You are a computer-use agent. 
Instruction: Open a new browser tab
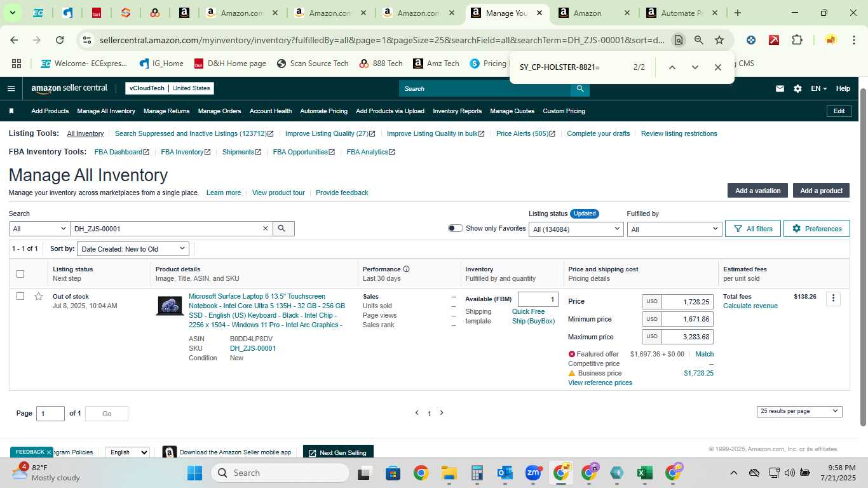(737, 13)
